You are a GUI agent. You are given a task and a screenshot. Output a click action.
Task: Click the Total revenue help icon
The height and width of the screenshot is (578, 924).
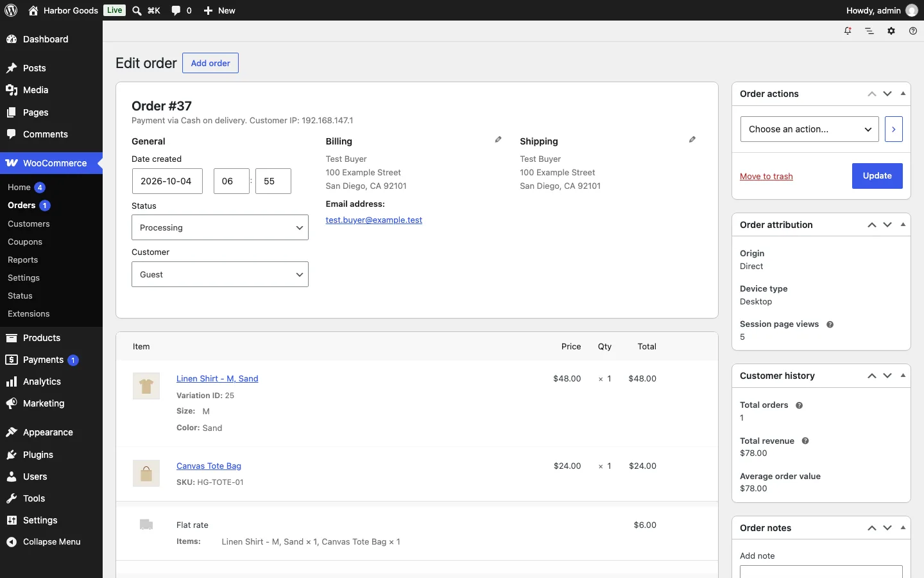[805, 441]
